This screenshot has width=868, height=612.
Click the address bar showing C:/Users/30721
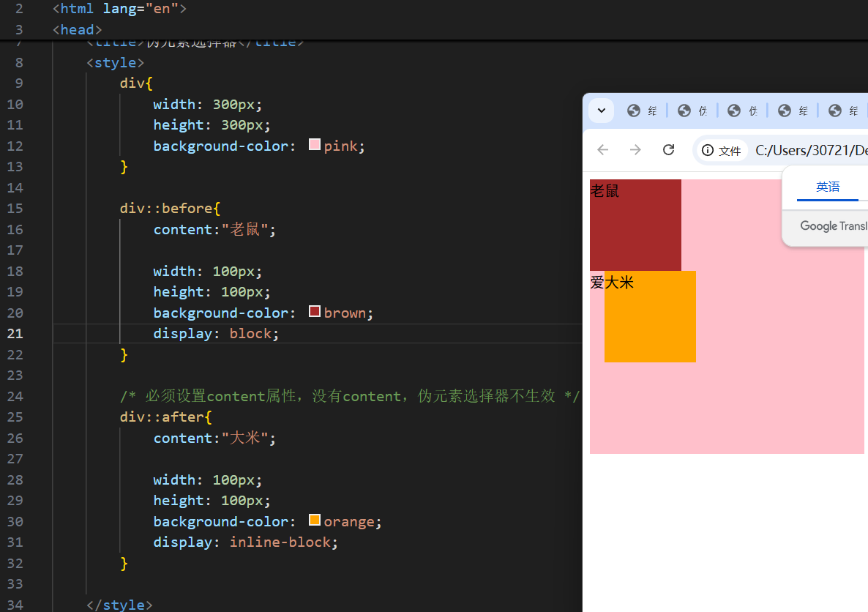(x=810, y=150)
